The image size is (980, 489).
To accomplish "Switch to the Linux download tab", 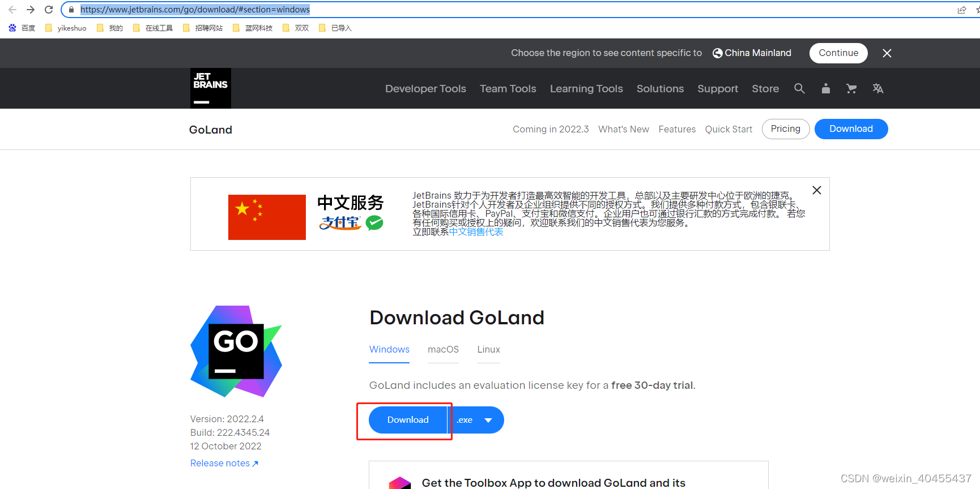I will pos(488,350).
